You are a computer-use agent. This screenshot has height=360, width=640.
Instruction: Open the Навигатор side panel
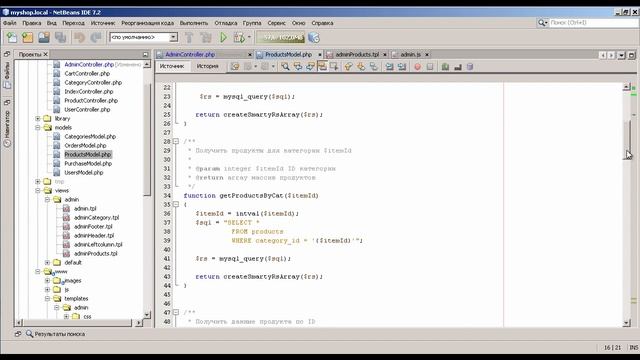click(7, 129)
